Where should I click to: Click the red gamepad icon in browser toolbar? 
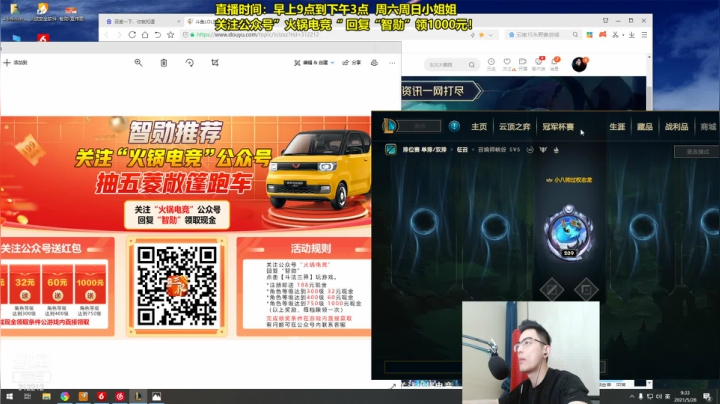[602, 35]
